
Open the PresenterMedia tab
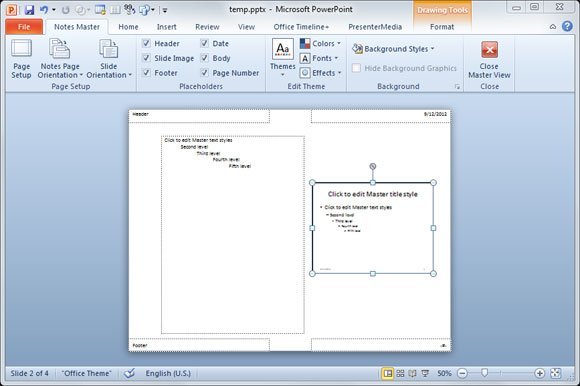point(375,27)
